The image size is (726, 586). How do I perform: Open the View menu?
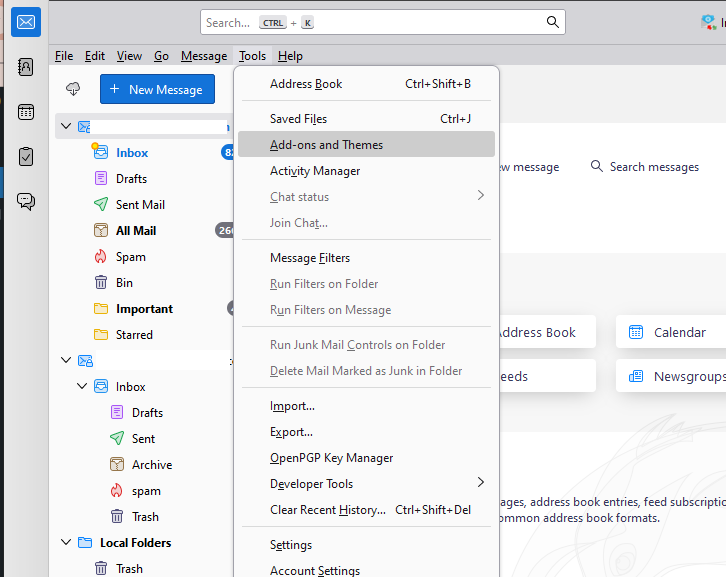129,56
